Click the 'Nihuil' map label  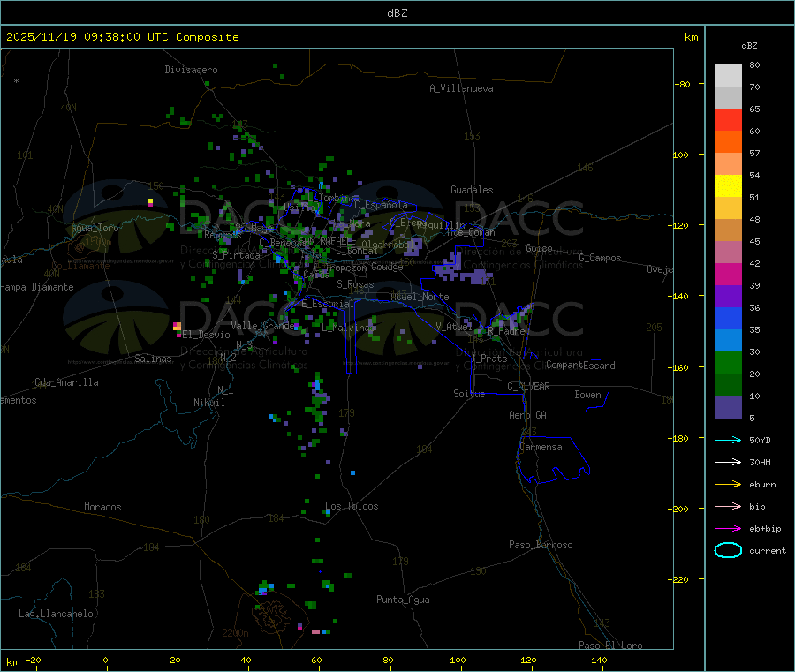click(x=208, y=403)
